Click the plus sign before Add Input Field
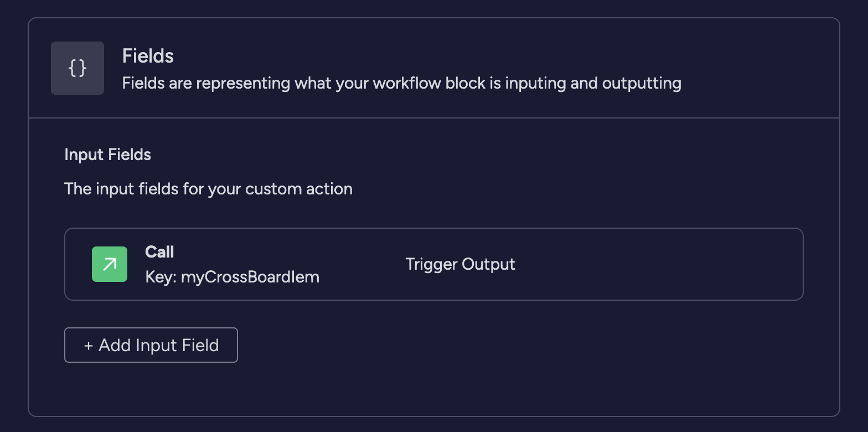This screenshot has height=432, width=868. click(x=88, y=346)
